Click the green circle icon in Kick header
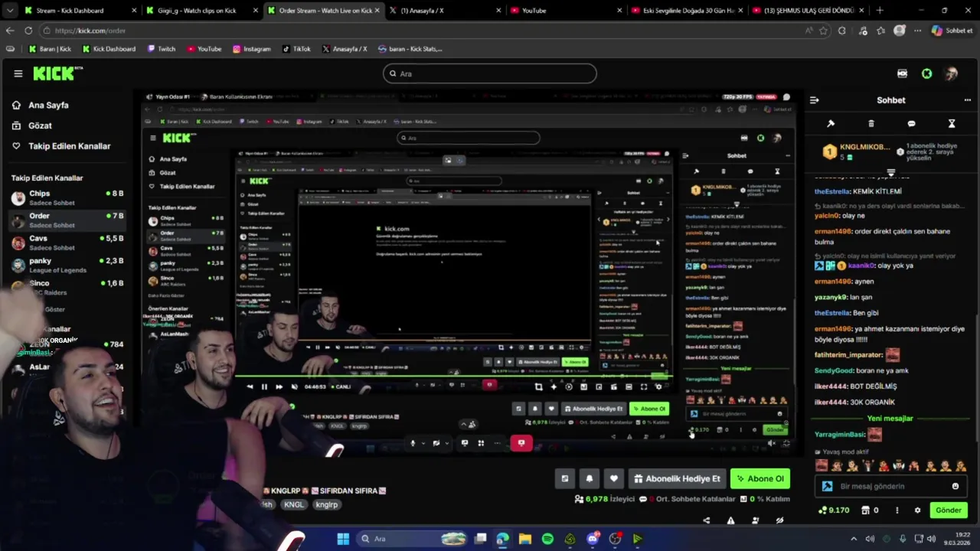Viewport: 980px width, 551px height. pos(926,73)
